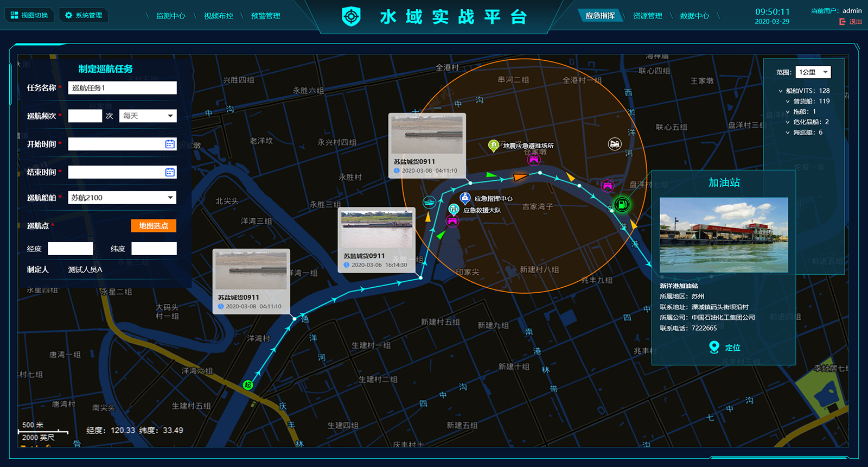The width and height of the screenshot is (868, 467).
Task: Switch to the 监测中心 tab
Action: click(170, 16)
